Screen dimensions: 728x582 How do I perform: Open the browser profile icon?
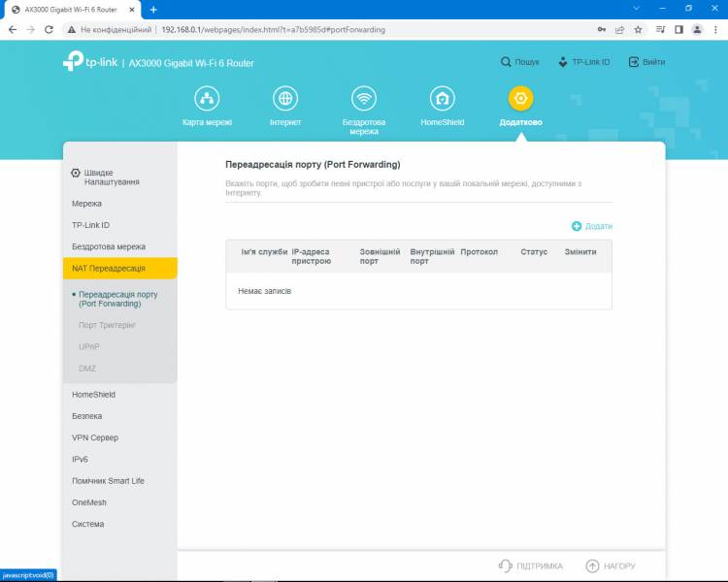click(x=697, y=29)
